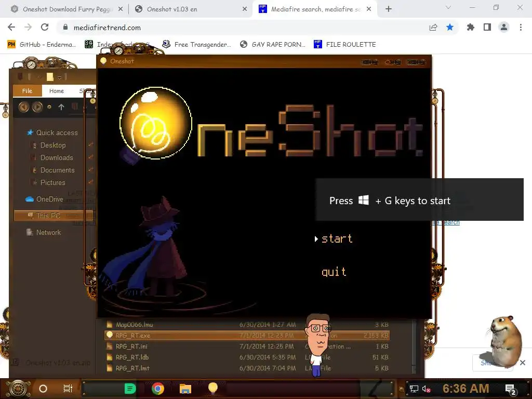Open the green notes app on taskbar
Image resolution: width=532 pixels, height=399 pixels.
[130, 389]
